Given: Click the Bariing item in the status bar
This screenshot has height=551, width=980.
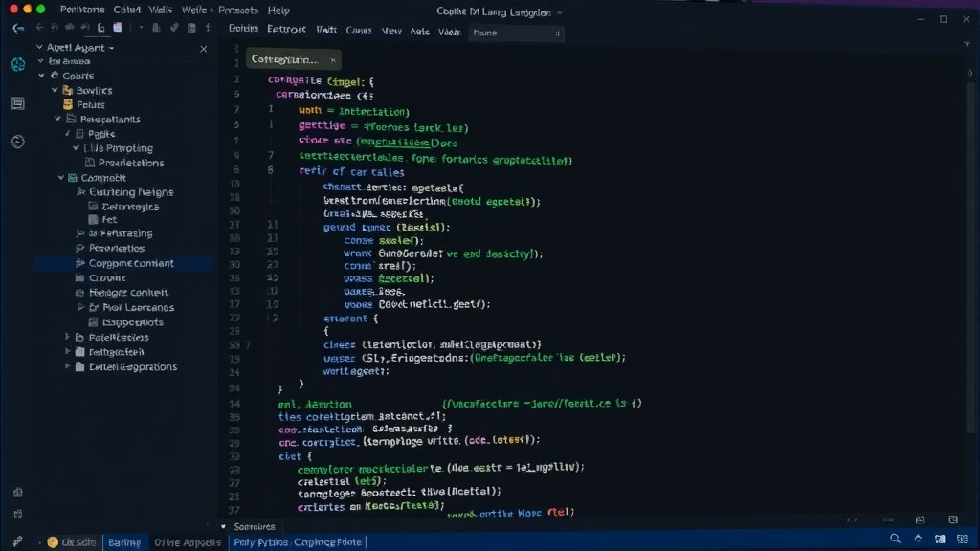Looking at the screenshot, I should point(124,541).
